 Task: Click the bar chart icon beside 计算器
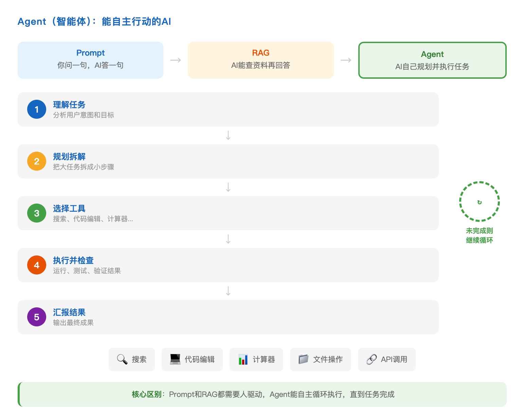pos(243,359)
